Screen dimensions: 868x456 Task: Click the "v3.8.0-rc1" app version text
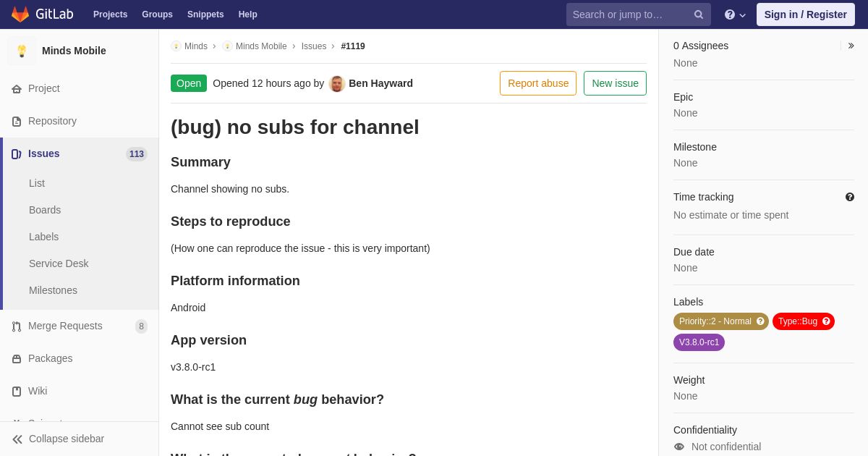click(193, 367)
